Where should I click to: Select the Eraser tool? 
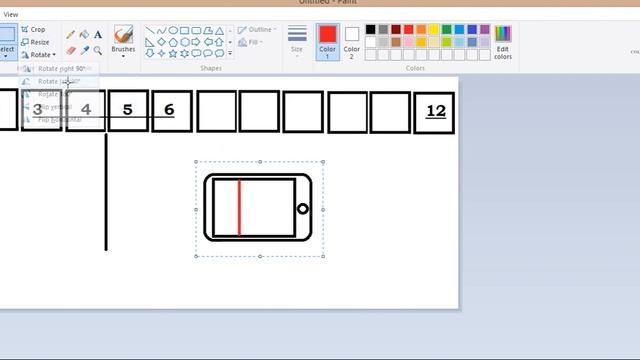tap(71, 51)
